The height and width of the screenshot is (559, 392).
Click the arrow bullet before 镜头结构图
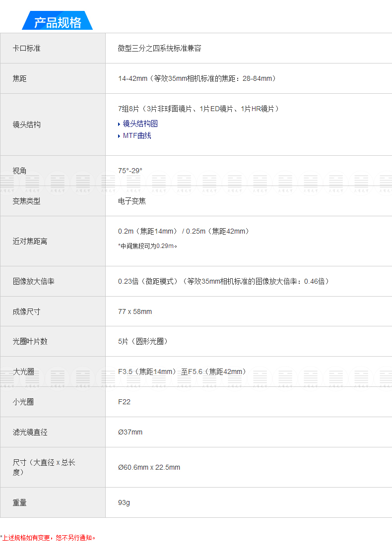point(119,124)
